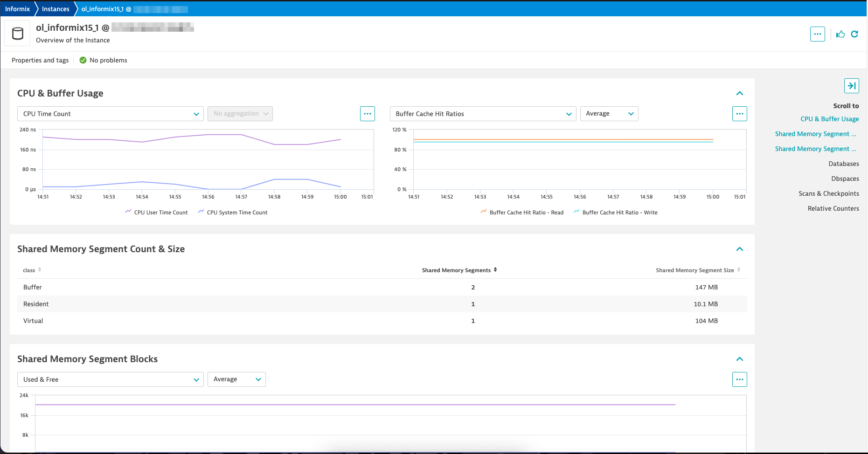Open the CPU Time Count metric dropdown
868x454 pixels.
(111, 114)
